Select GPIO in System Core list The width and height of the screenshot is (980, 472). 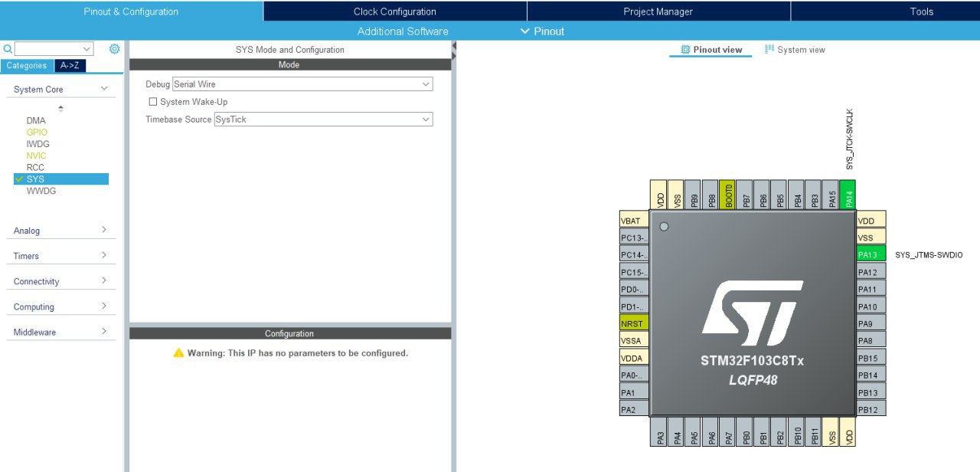[37, 133]
